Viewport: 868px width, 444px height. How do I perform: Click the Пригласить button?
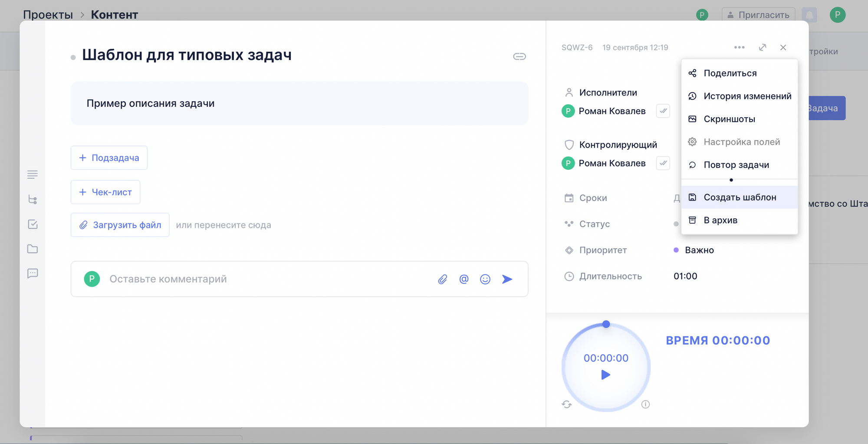pos(758,15)
